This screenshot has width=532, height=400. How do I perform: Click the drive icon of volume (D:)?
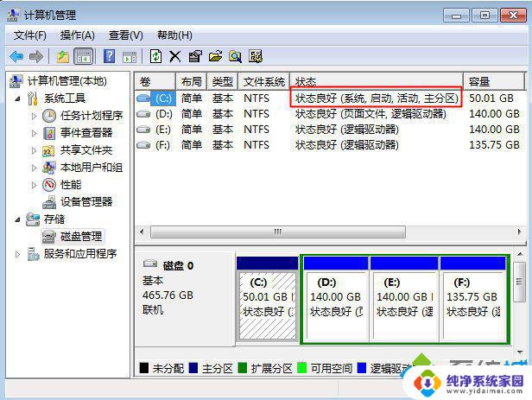143,114
